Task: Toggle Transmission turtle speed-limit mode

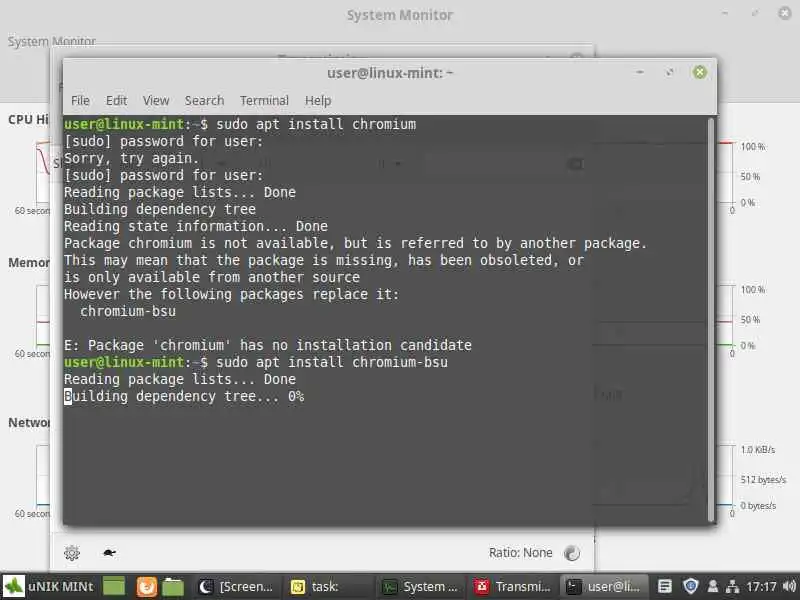Action: click(x=109, y=553)
